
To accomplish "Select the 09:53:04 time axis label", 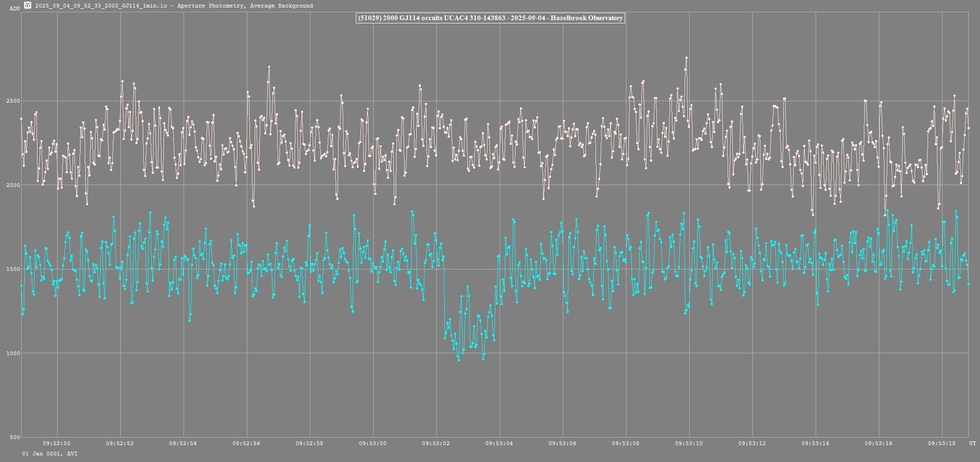I will [499, 443].
